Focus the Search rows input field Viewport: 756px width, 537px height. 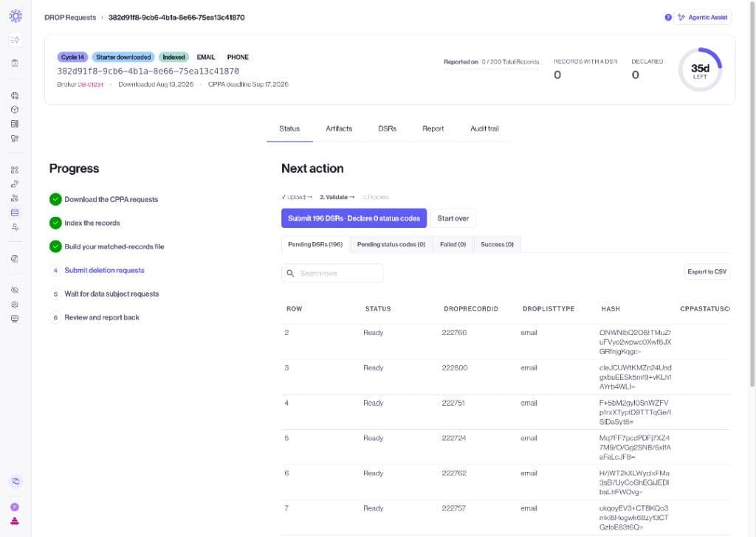[332, 273]
